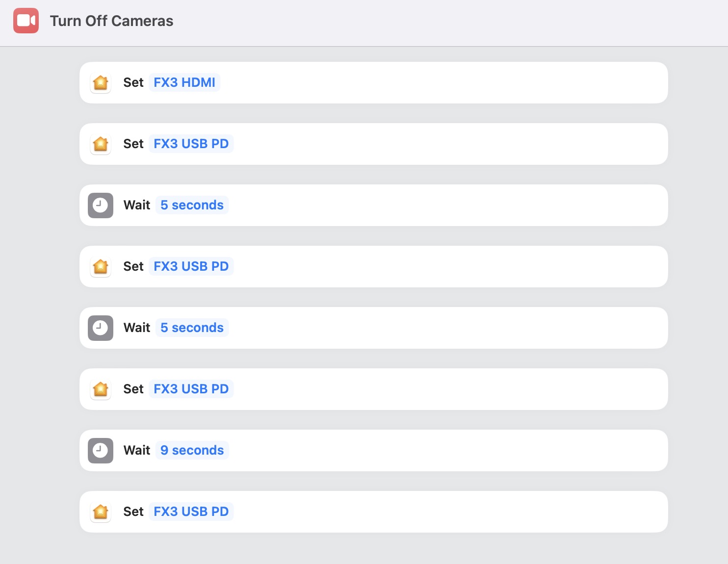
Task: Click the Home icon in FX3 HDMI row
Action: tap(101, 82)
